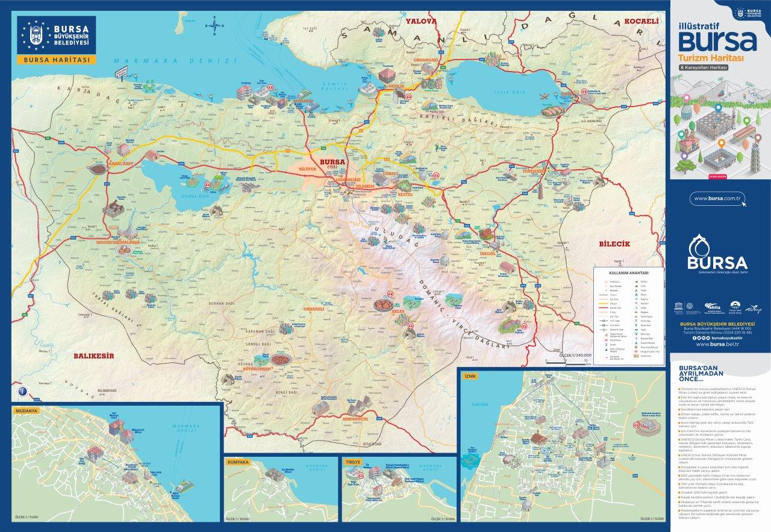Select the Cami mosque icon in the legend

pyautogui.click(x=637, y=286)
